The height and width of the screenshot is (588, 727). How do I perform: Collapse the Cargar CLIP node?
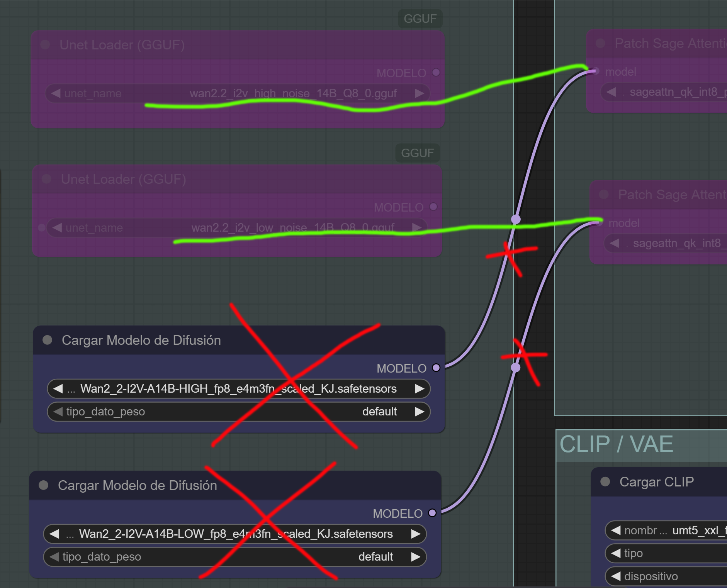click(605, 482)
